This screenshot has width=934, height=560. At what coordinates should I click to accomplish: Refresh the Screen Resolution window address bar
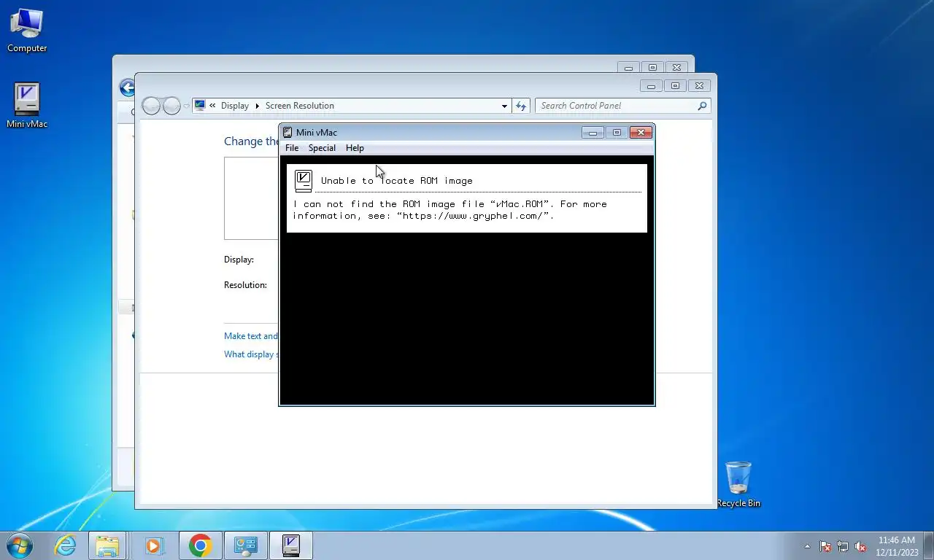[520, 106]
